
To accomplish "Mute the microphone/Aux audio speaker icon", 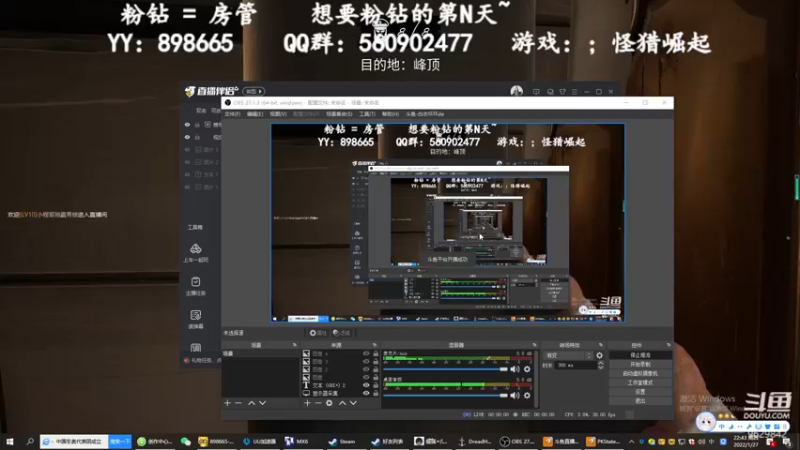I will (x=515, y=369).
